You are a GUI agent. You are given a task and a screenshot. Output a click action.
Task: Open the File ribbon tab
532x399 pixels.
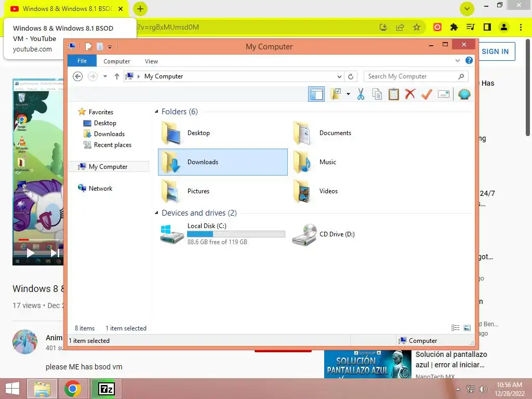[x=82, y=61]
